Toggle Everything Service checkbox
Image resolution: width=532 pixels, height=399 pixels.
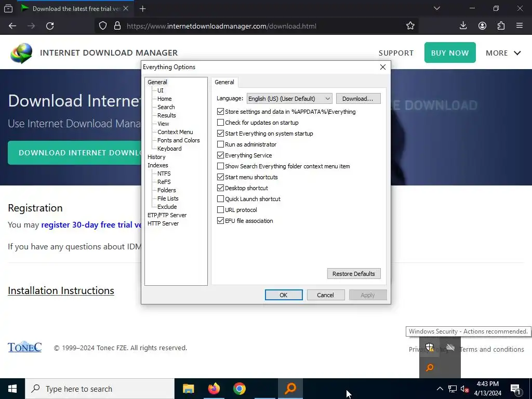point(220,155)
